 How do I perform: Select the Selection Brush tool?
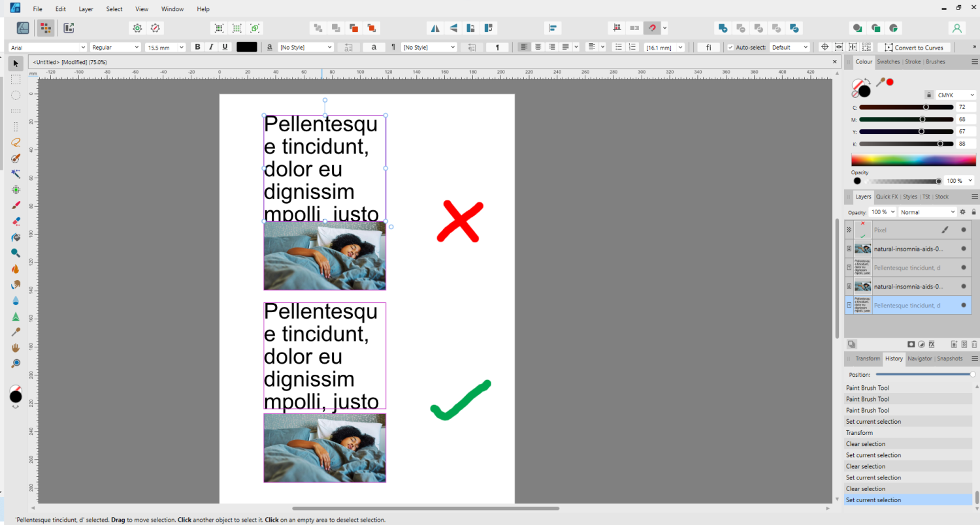(x=16, y=158)
